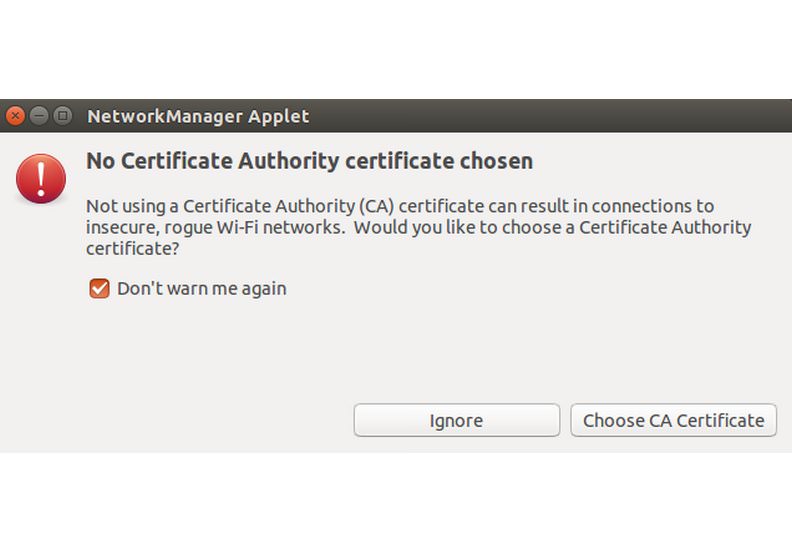Click the "Don't warn me again" label text
The height and width of the screenshot is (553, 792).
202,288
